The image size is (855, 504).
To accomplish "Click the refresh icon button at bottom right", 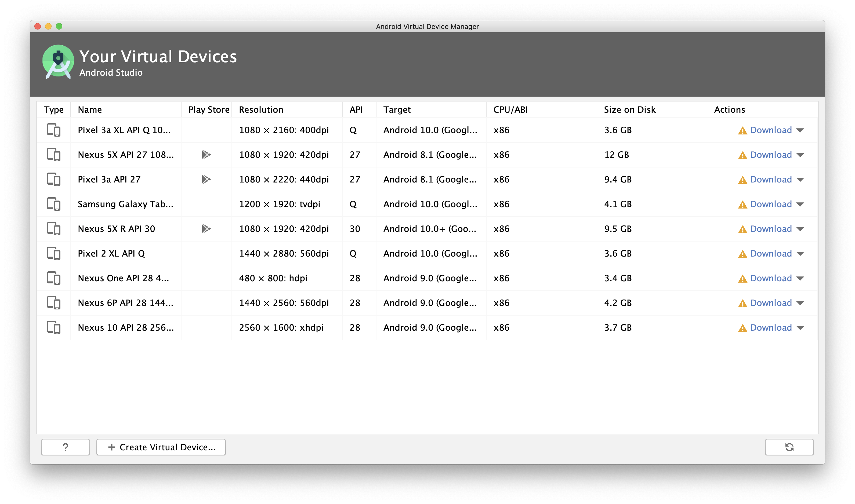I will coord(789,447).
